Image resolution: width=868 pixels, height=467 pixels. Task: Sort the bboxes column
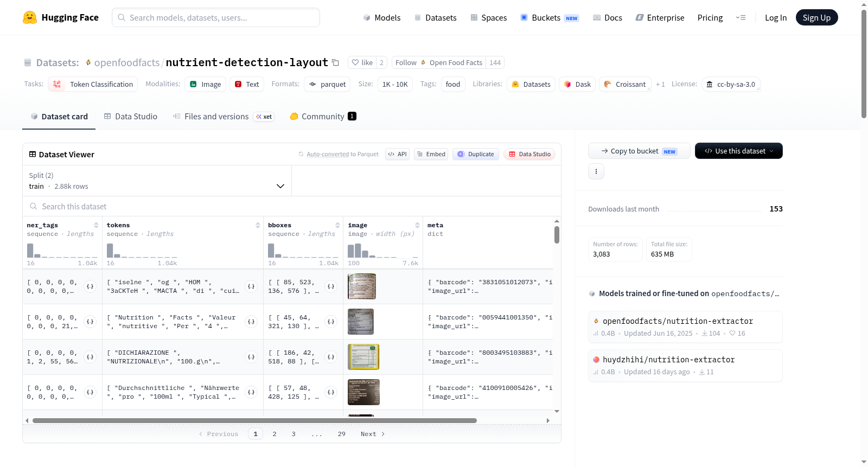pos(337,225)
